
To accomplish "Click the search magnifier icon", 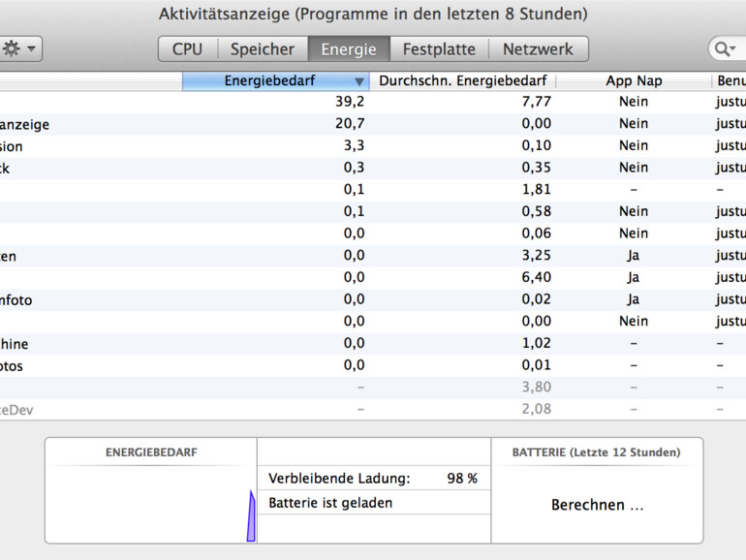I will coord(723,48).
